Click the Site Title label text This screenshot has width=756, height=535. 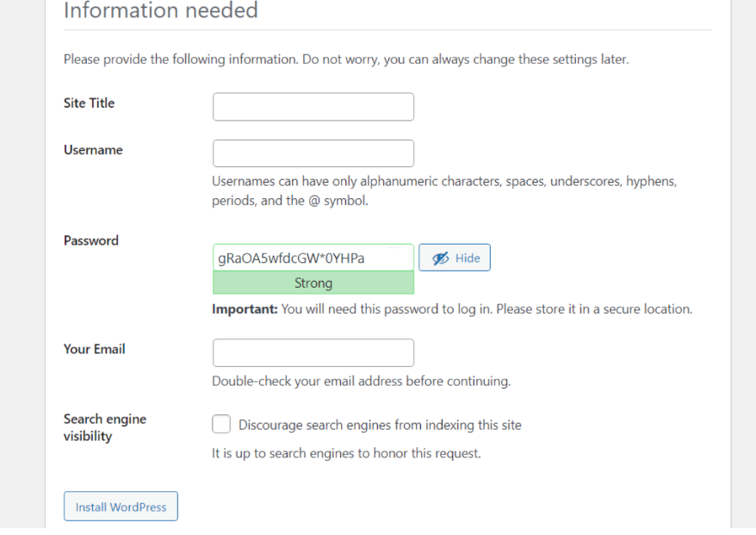89,103
